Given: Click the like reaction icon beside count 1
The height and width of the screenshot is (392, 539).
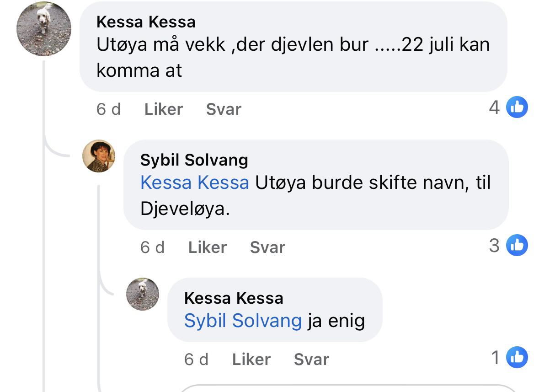Looking at the screenshot, I should coord(518,358).
